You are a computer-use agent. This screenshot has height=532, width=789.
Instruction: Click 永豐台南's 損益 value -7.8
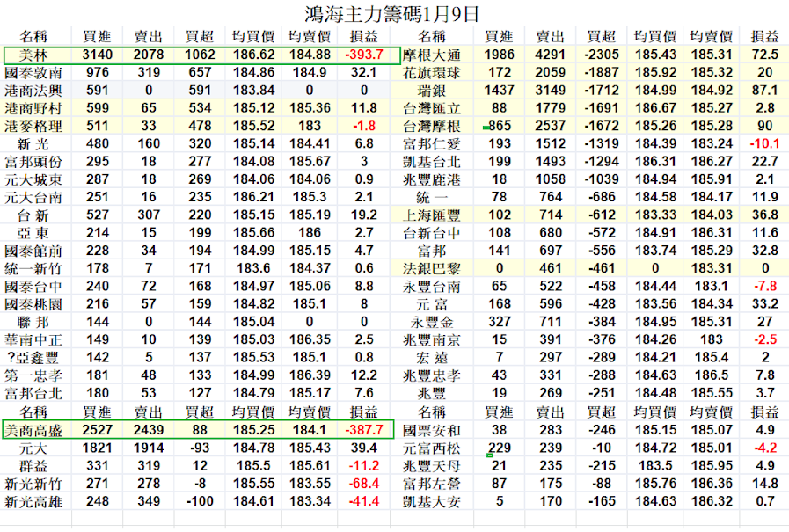click(x=765, y=286)
